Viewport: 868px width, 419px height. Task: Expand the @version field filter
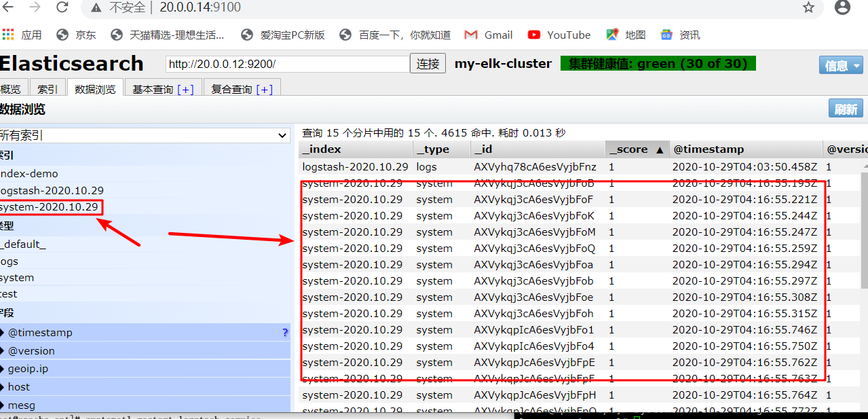(x=145, y=350)
